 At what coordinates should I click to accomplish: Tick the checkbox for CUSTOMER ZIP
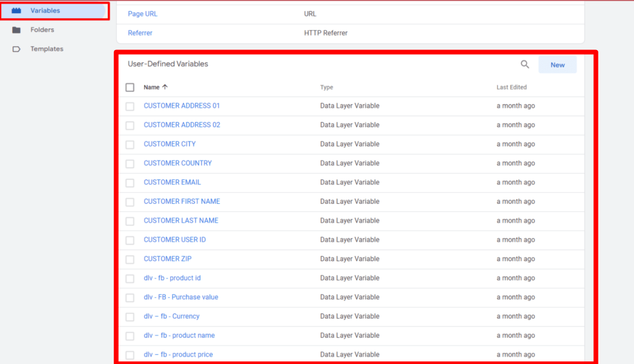pyautogui.click(x=130, y=259)
